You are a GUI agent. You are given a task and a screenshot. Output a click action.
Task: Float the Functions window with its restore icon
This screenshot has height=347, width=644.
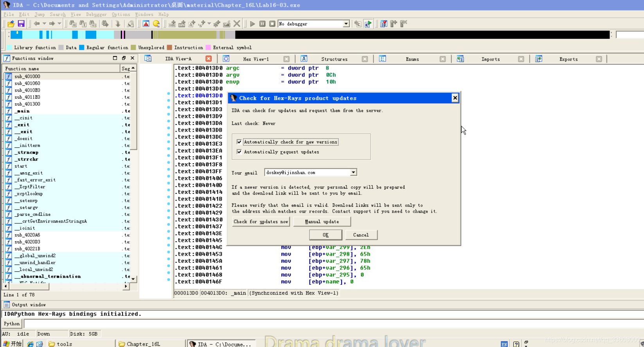[124, 58]
